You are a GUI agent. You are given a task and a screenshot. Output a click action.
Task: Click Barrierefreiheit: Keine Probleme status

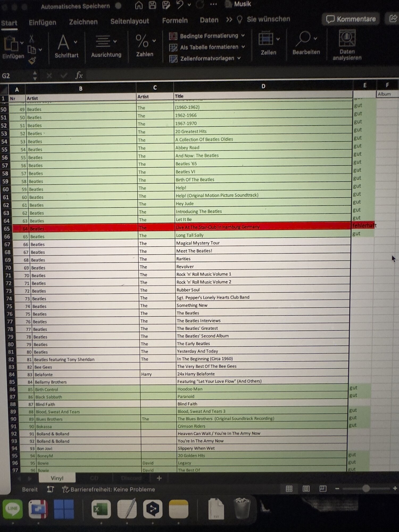(x=109, y=489)
